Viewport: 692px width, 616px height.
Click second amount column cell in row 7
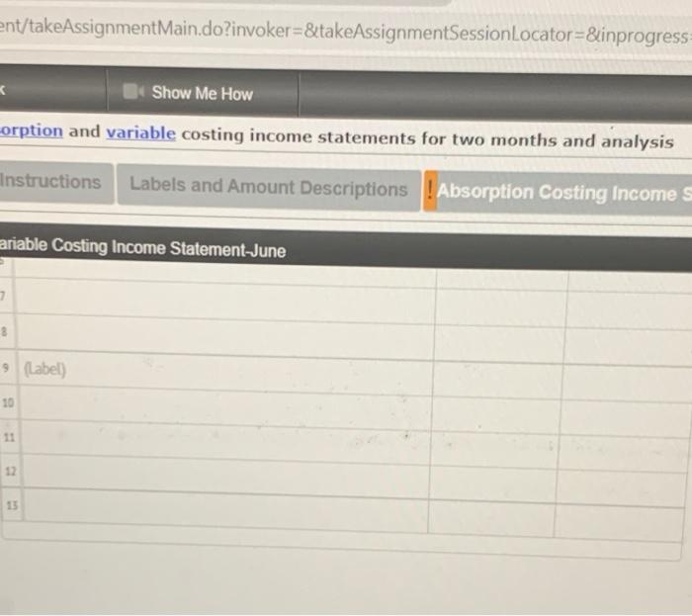[x=631, y=310]
